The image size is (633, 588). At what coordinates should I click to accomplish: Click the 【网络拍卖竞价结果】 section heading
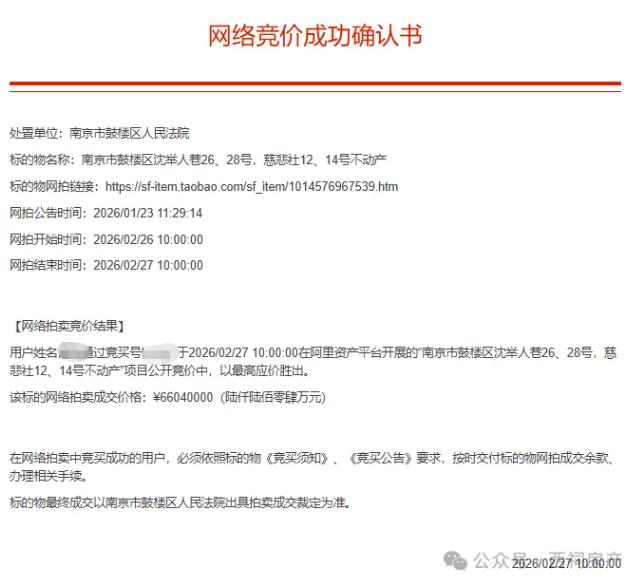click(x=68, y=326)
